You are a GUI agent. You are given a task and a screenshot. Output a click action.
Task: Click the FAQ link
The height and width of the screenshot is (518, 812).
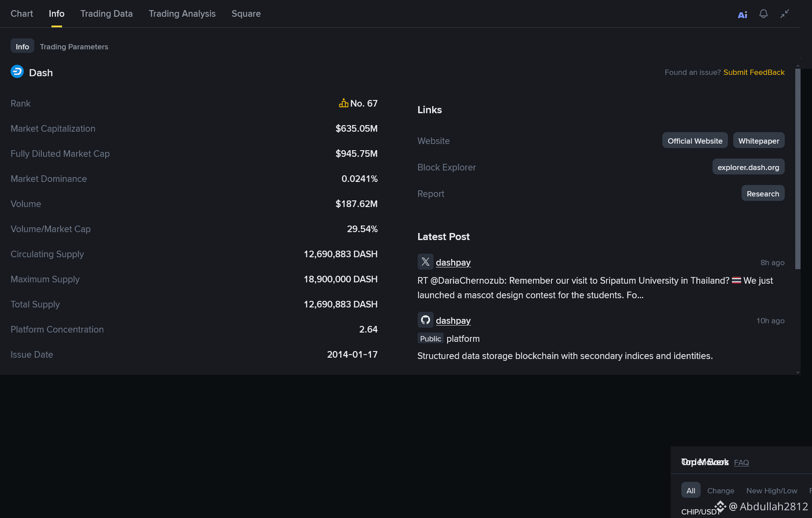coord(742,462)
